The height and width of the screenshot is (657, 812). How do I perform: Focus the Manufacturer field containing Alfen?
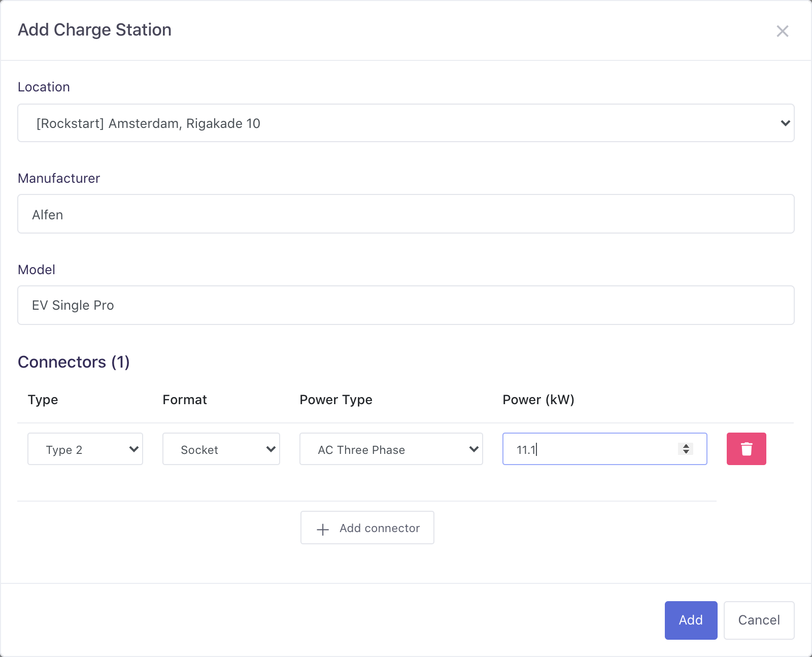pos(406,214)
